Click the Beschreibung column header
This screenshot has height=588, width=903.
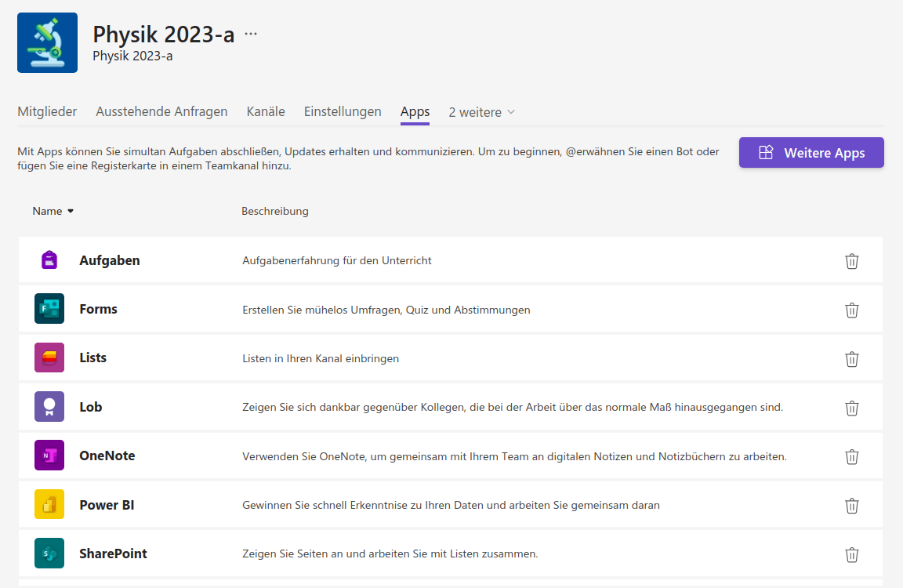pyautogui.click(x=274, y=212)
